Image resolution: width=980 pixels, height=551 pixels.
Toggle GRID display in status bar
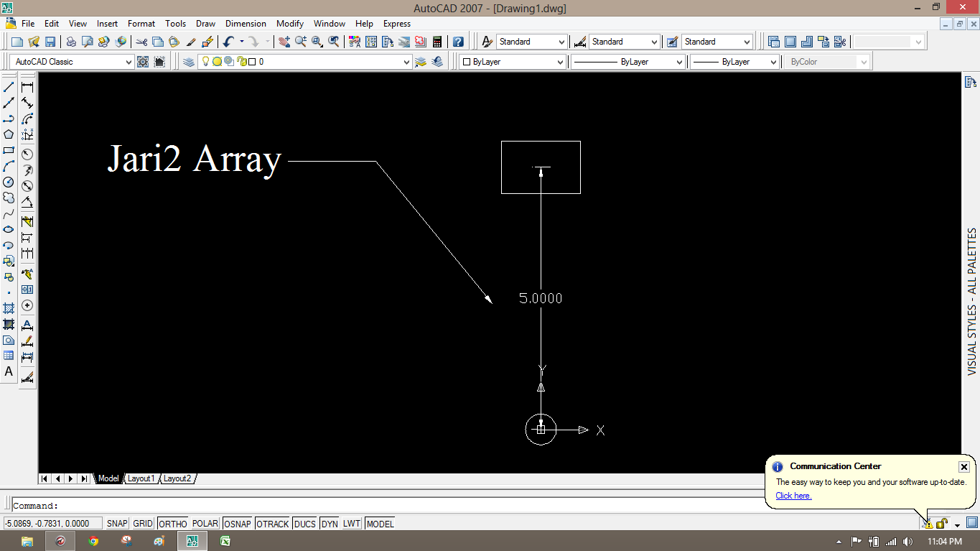click(143, 524)
